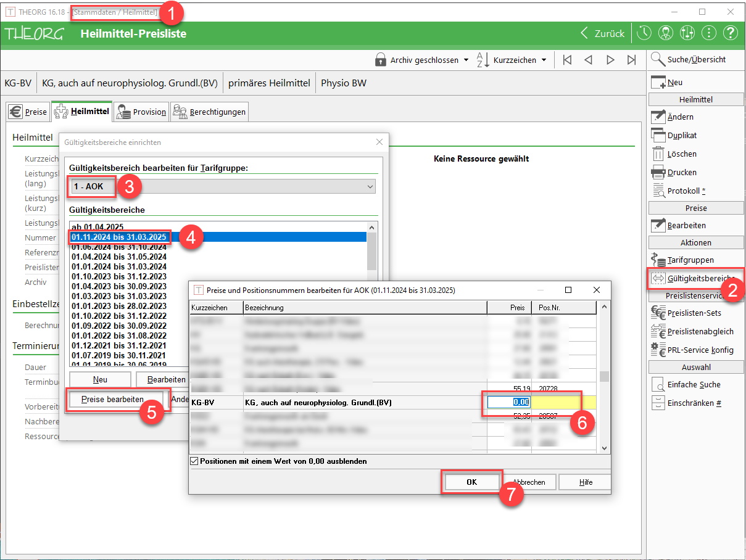
Task: Click Löschen trash icon in sidebar
Action: [x=658, y=154]
